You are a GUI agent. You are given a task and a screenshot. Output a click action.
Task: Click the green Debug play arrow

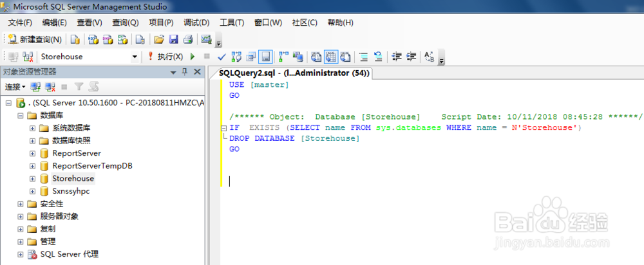click(193, 57)
